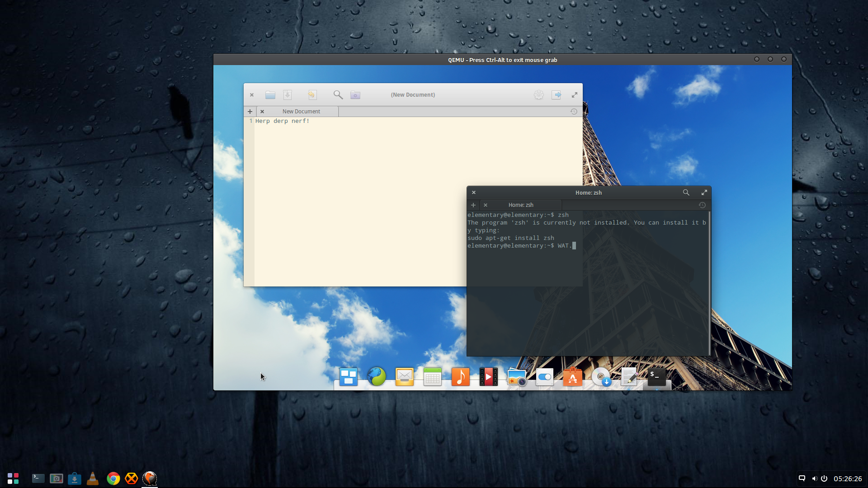The height and width of the screenshot is (488, 868).
Task: Launch VLC from the host taskbar
Action: (93, 479)
